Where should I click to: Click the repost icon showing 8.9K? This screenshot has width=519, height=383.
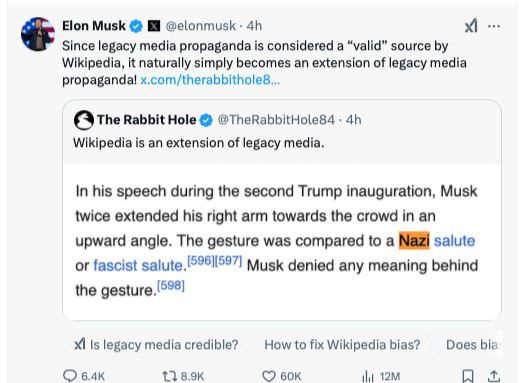click(183, 376)
